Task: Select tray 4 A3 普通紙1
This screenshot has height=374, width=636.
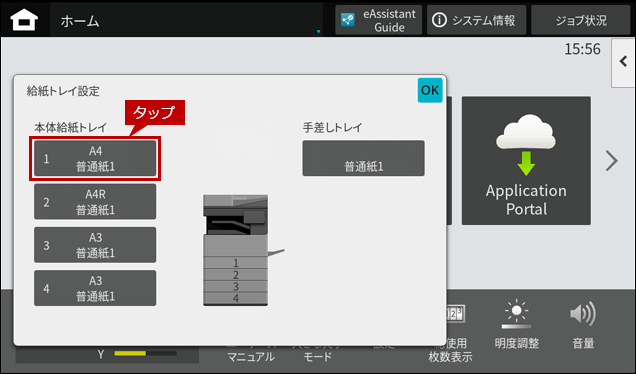Action: pos(95,288)
